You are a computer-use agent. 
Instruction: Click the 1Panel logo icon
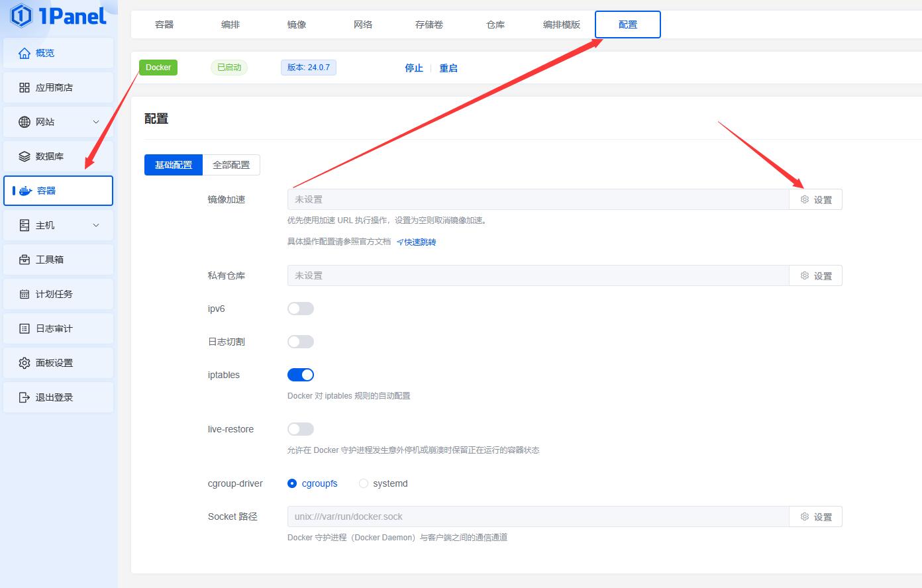coord(21,15)
